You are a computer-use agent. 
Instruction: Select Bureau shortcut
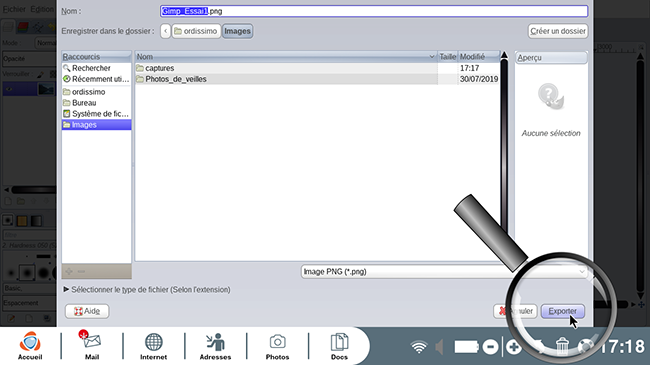(97, 103)
